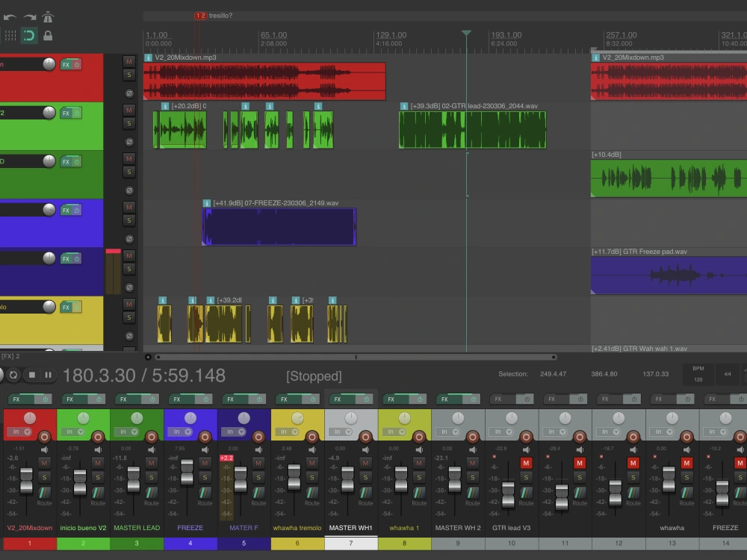Invert phase on the red V2_20Mixdown track
This screenshot has width=747, height=560.
click(129, 93)
